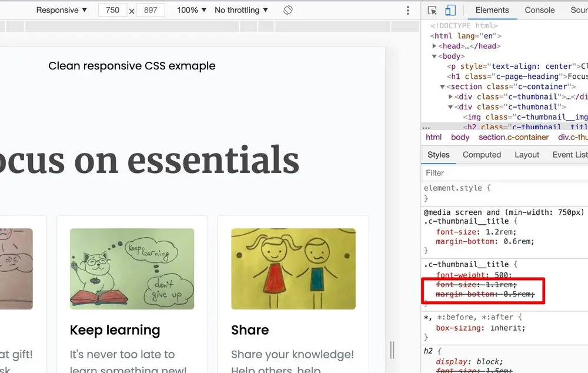Select body in the DOM breadcrumb
The image size is (588, 373).
pyautogui.click(x=460, y=137)
